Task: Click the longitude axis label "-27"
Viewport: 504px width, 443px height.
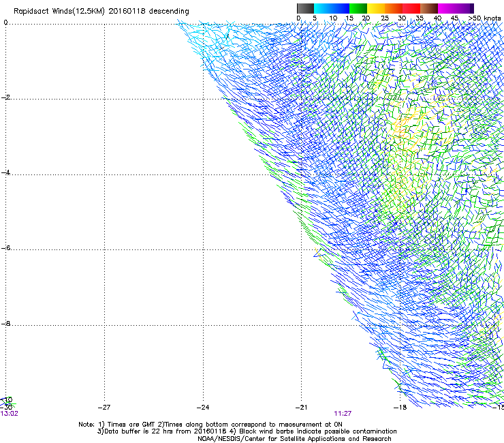Action: 104,408
